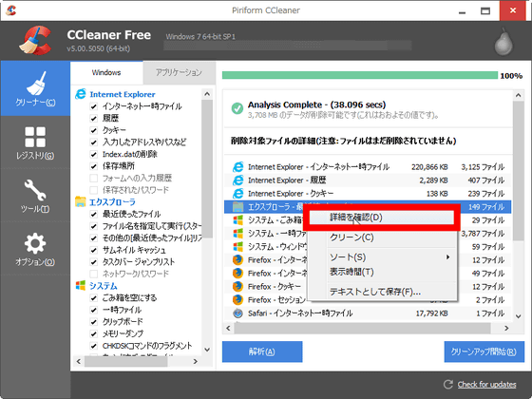Image resolution: width=532 pixels, height=399 pixels.
Task: Open the ソート(S) submenu arrow
Action: coord(447,257)
